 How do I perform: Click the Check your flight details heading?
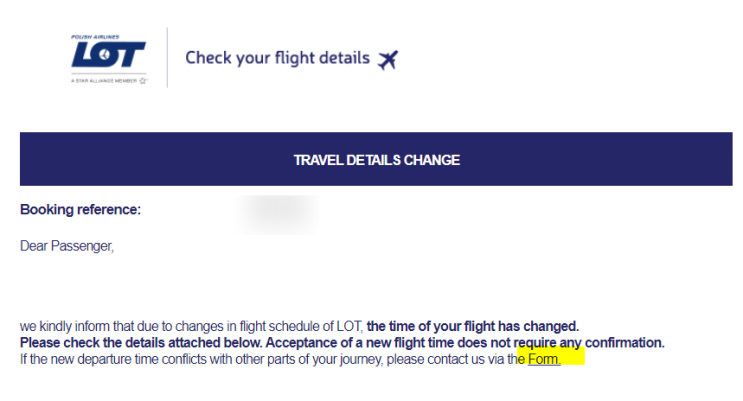(x=278, y=58)
